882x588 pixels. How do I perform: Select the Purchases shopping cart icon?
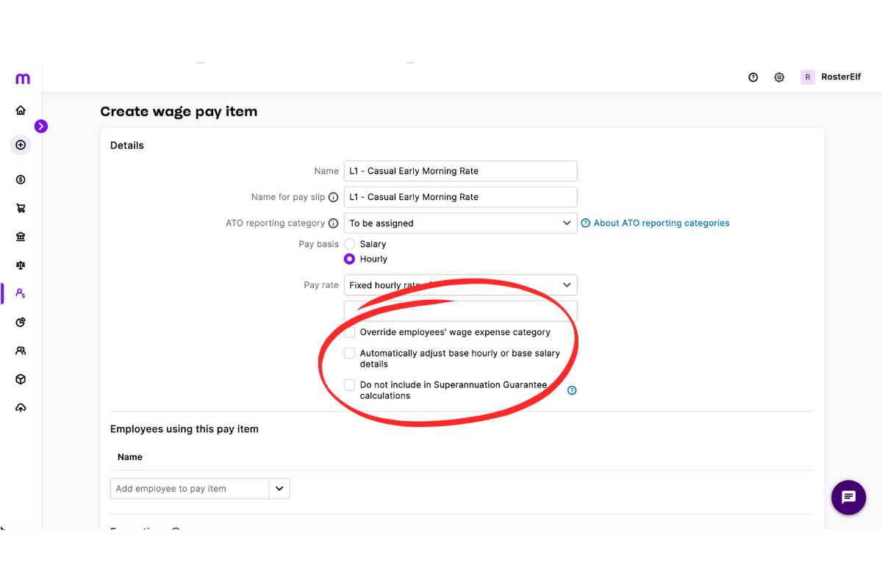[21, 208]
